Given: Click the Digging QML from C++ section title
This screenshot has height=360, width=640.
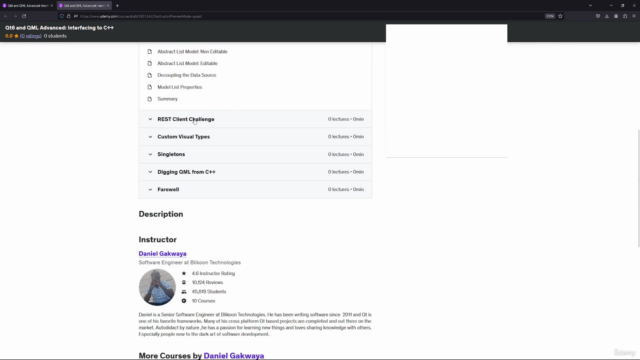Looking at the screenshot, I should click(187, 172).
